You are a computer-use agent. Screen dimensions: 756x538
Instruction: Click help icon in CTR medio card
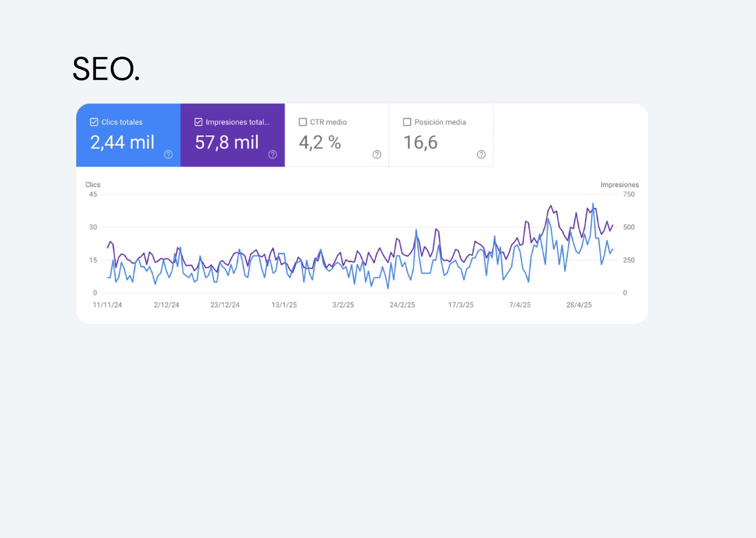pos(377,155)
